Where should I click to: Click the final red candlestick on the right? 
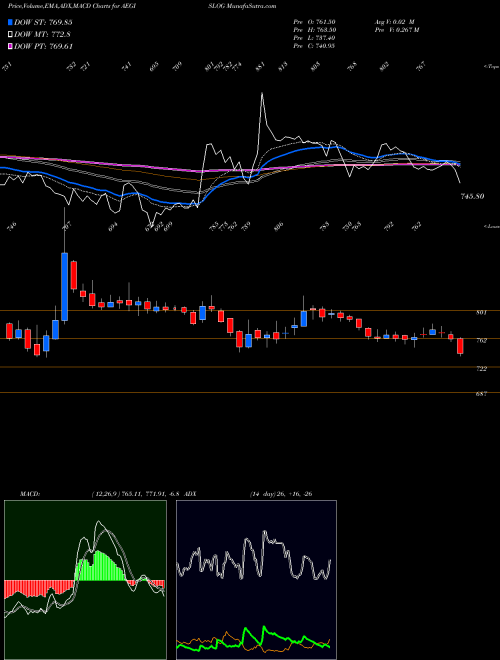[x=460, y=346]
